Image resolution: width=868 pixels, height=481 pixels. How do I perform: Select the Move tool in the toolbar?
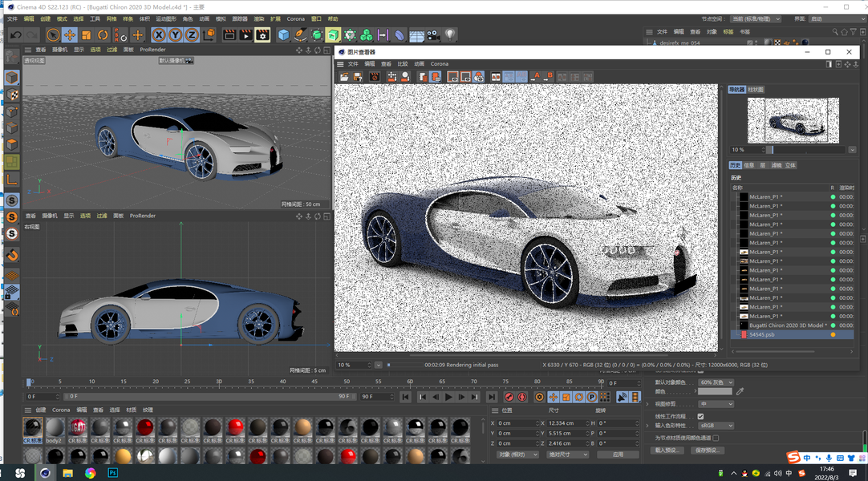click(70, 35)
